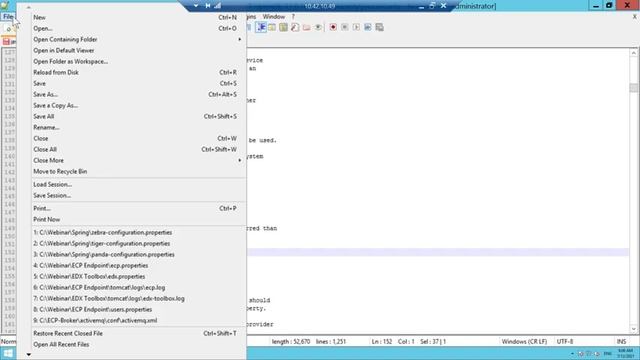Open the ? help menu
Image resolution: width=640 pixels, height=360 pixels.
coord(293,17)
